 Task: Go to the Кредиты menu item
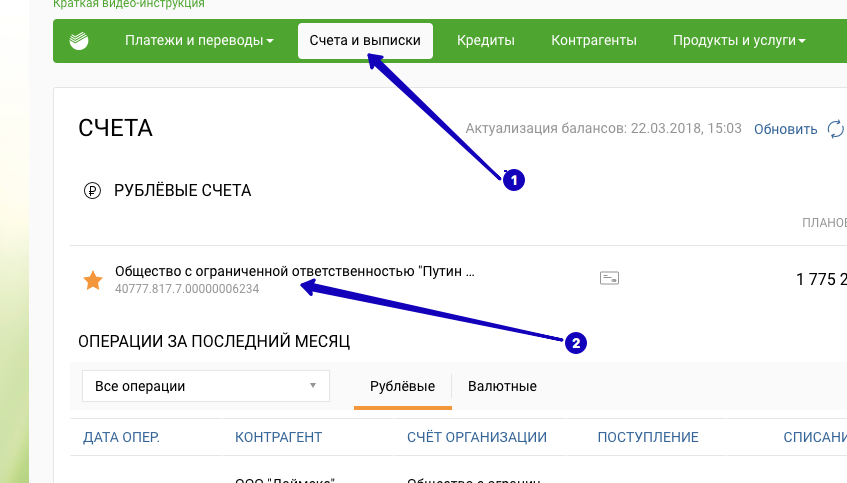485,41
